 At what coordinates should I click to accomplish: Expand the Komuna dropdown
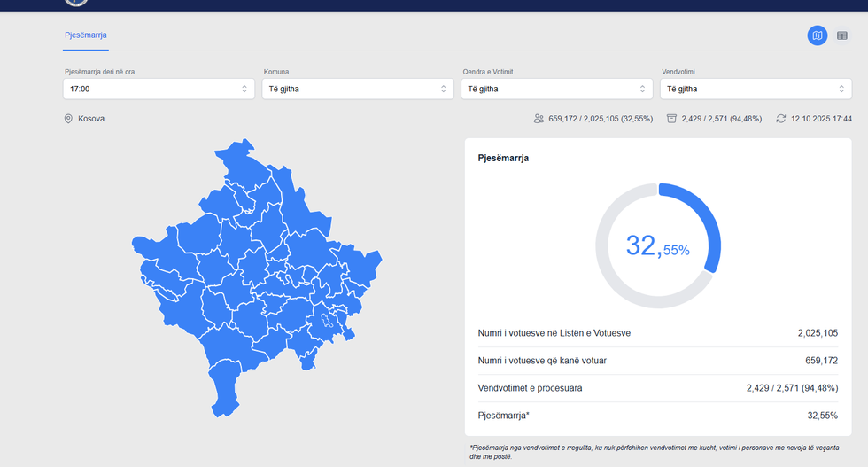tap(358, 89)
